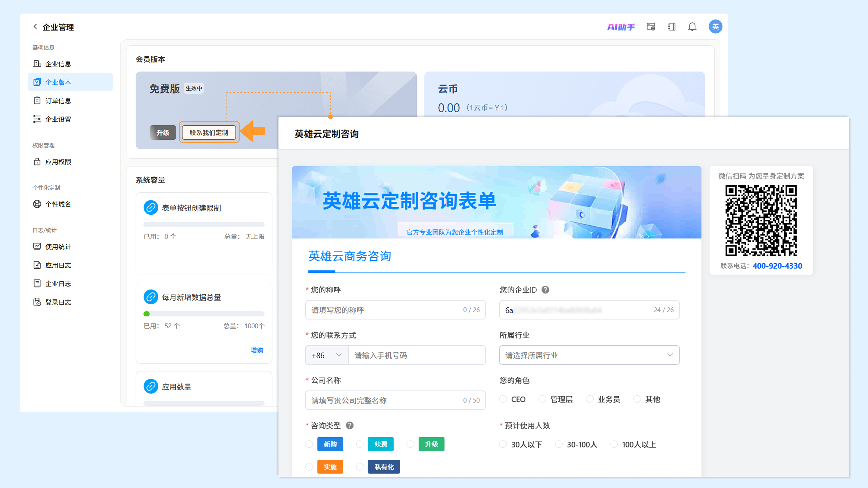Screen dimensions: 868x488
Task: Click the 400-920-4330 phone number
Action: pyautogui.click(x=777, y=266)
